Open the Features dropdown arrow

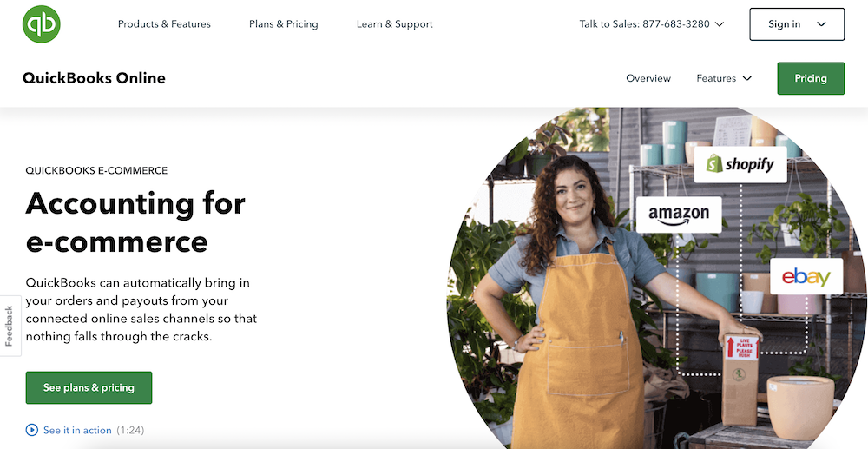pyautogui.click(x=746, y=78)
